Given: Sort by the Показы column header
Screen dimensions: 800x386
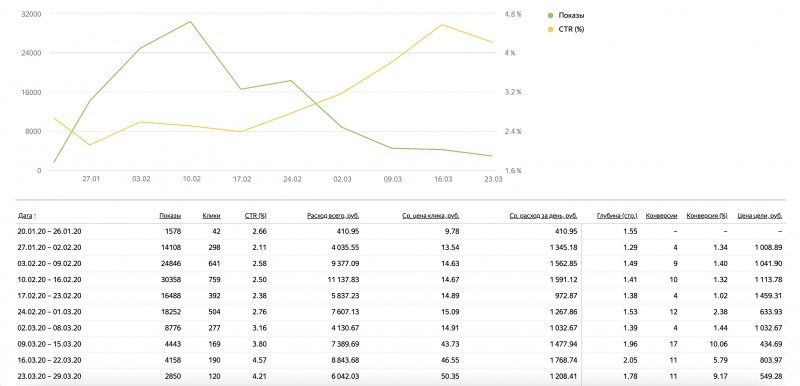Looking at the screenshot, I should tap(170, 216).
